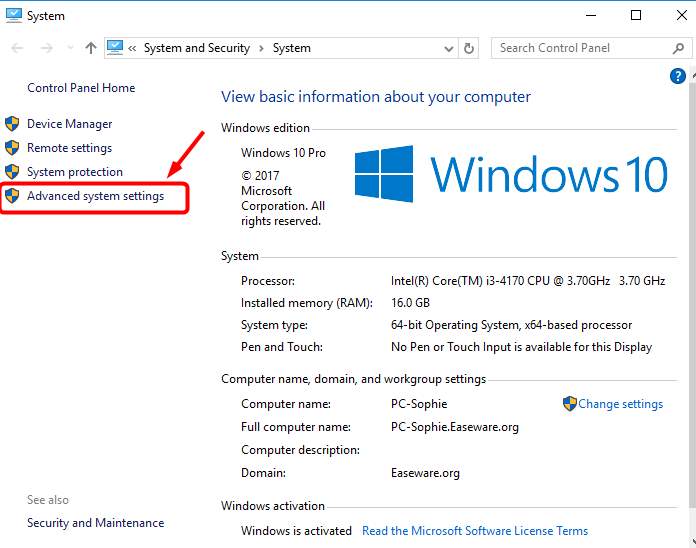Open recent locations dropdown arrow
The height and width of the screenshot is (548, 696).
point(70,48)
